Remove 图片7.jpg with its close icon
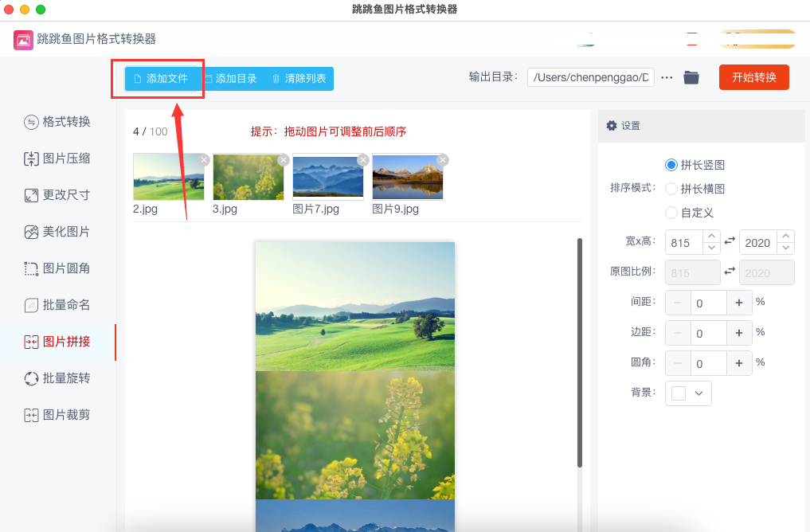The image size is (810, 532). click(363, 160)
